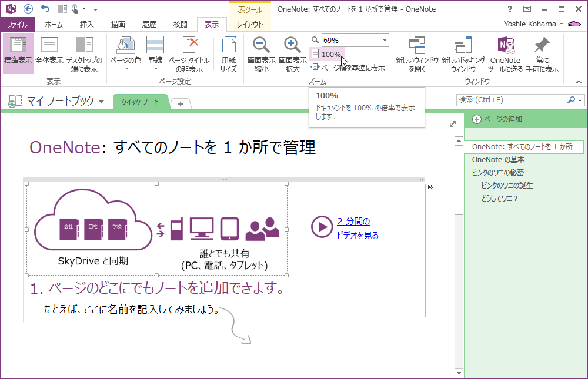Viewport: 588px width, 379px height.
Task: Click the 検索 (Ctrl+E) search box
Action: tap(512, 100)
